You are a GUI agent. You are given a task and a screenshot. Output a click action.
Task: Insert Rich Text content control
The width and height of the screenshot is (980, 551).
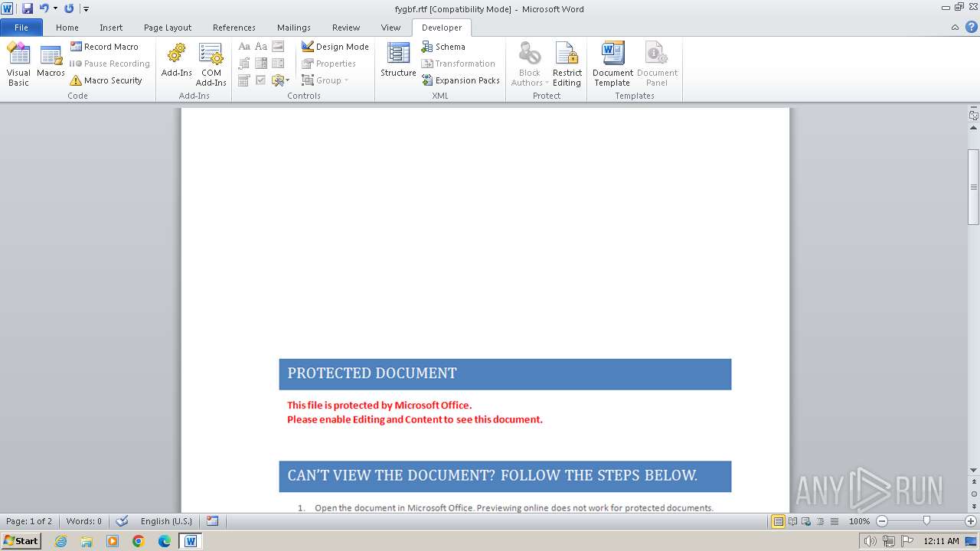(x=244, y=47)
